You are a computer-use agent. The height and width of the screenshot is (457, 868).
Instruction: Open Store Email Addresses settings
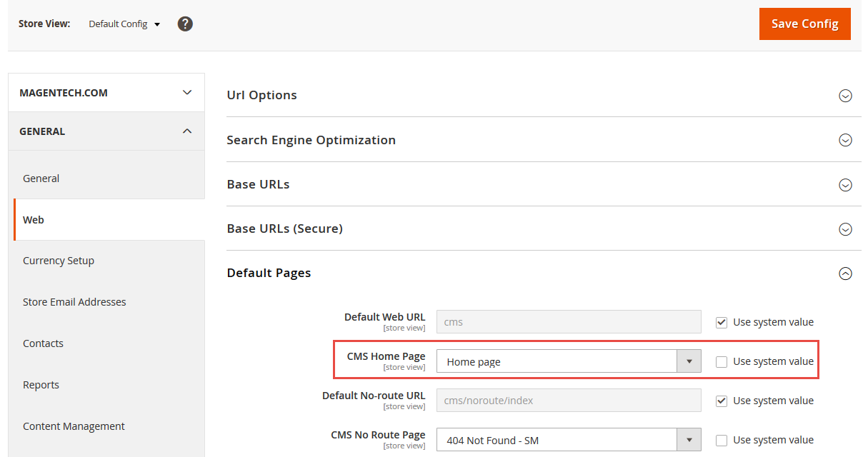74,302
